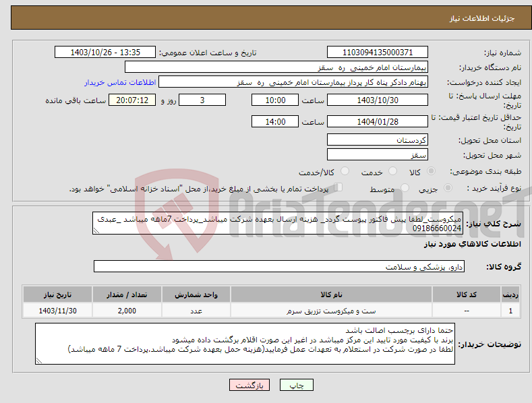Click the شماره نیاز number field
This screenshot has height=403, width=532.
coord(378,53)
